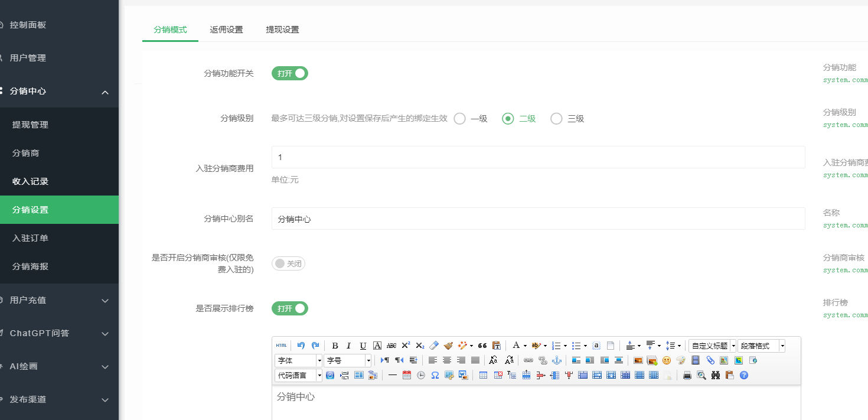Apply bold formatting in editor
The image size is (868, 420).
click(x=335, y=346)
